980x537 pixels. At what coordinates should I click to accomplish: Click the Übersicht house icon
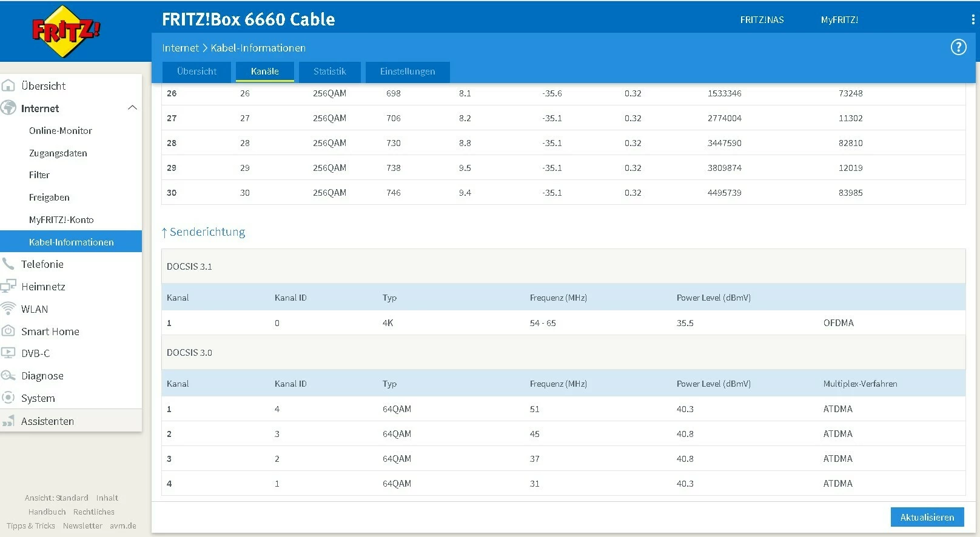pyautogui.click(x=8, y=85)
